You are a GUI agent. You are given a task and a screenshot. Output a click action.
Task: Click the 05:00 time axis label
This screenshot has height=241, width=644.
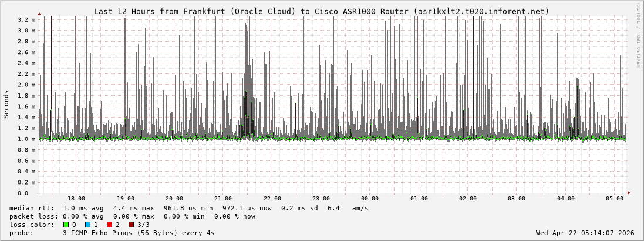(x=615, y=199)
